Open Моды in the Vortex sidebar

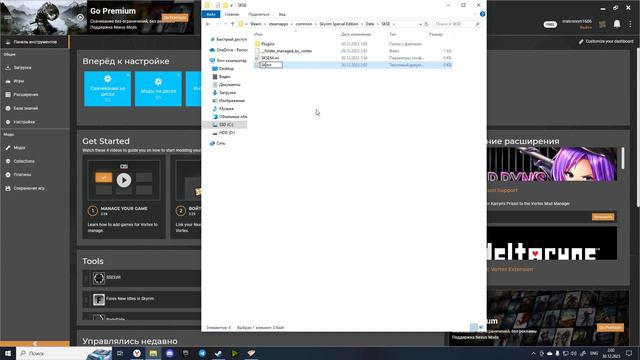(x=19, y=148)
